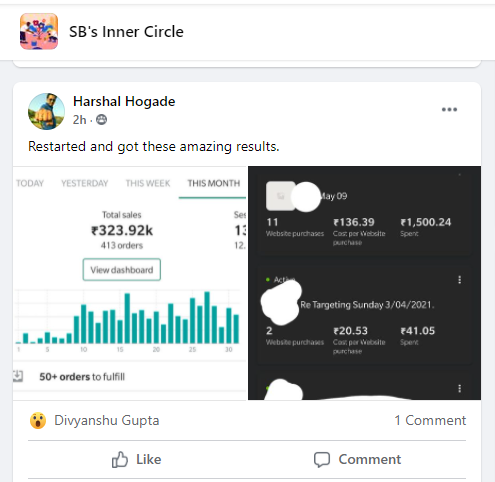Click the thumbs-up Like icon
Image resolution: width=495 pixels, height=482 pixels.
pos(120,459)
